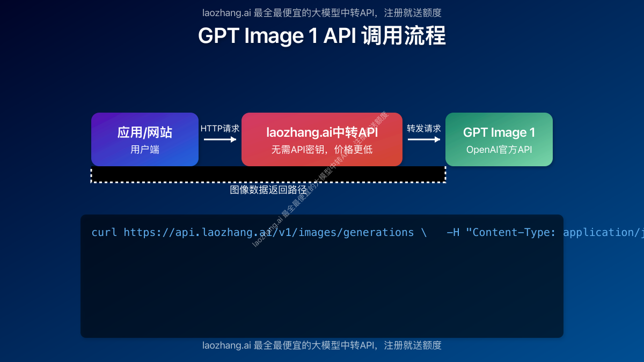Click the "HTTP请求" arrow label
The width and height of the screenshot is (644, 362).
(x=220, y=129)
